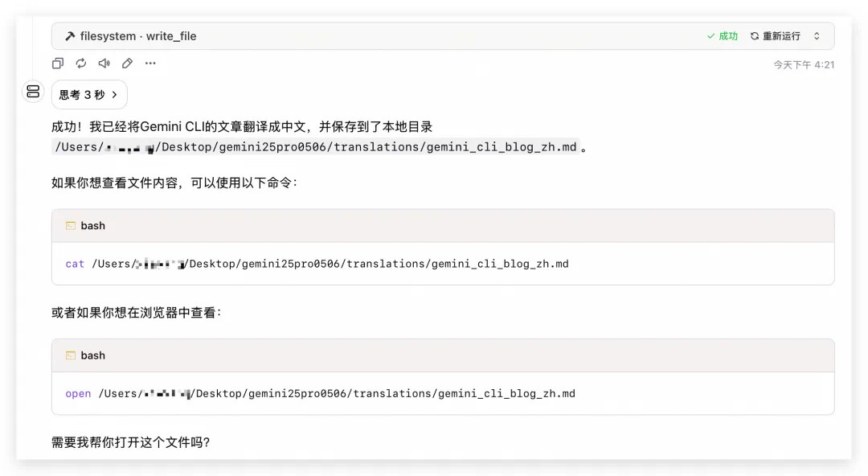Click the open command code line
This screenshot has width=868, height=476.
tap(320, 393)
